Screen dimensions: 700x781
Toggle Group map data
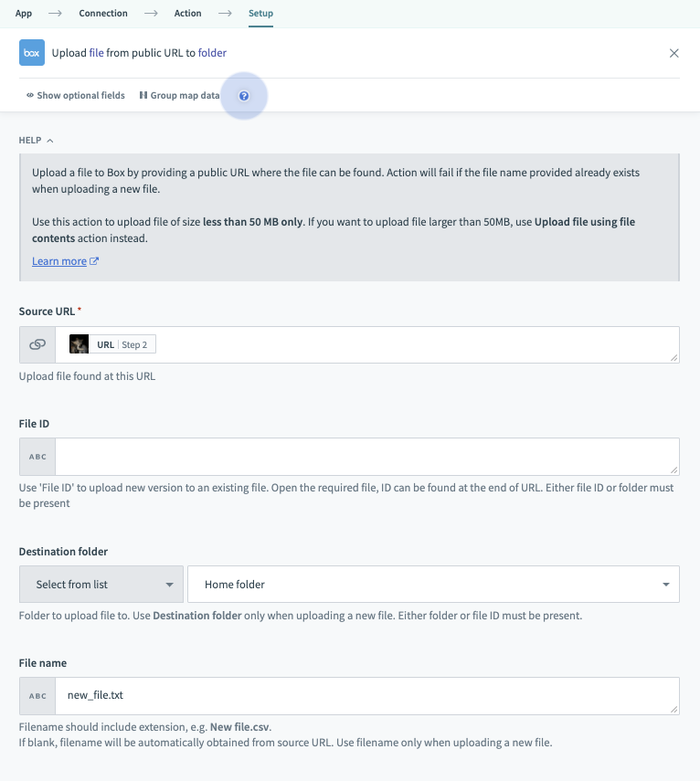point(179,95)
